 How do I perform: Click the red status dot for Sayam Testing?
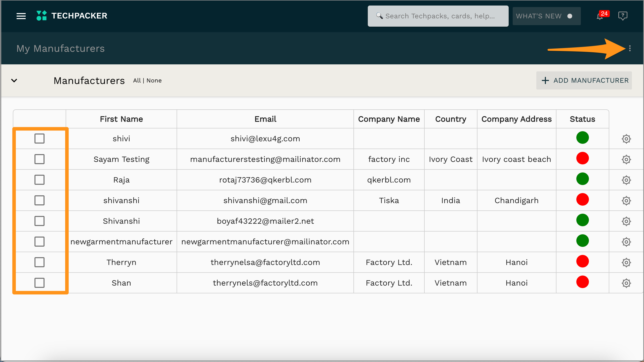[x=582, y=158]
